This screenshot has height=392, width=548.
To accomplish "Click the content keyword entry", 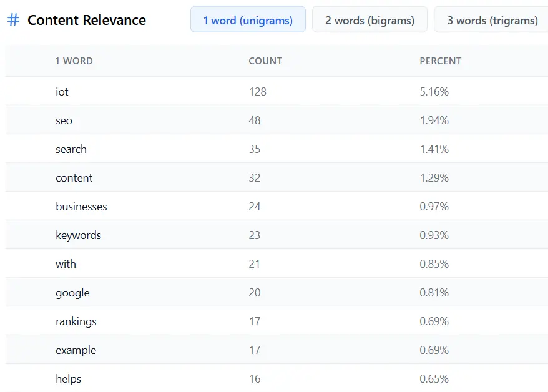I will (74, 177).
